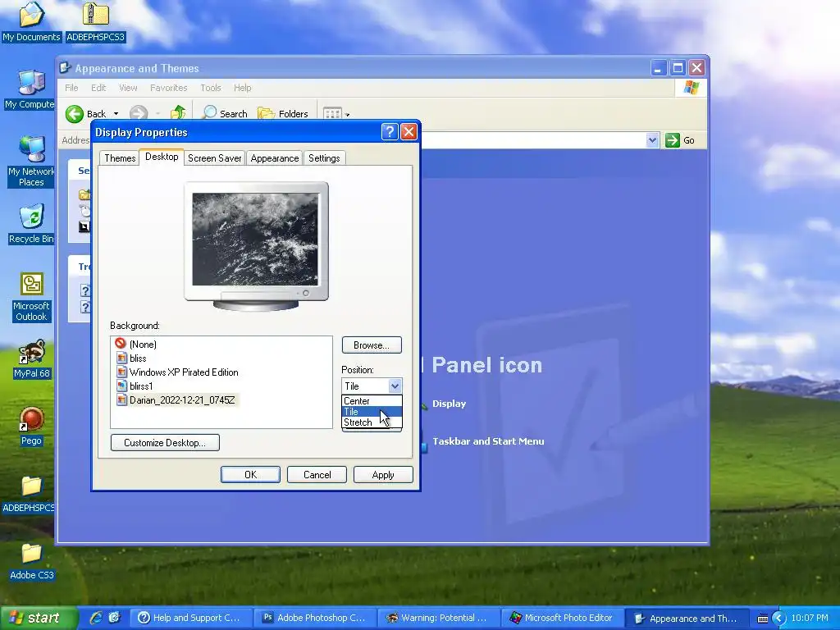Select My Network Places icon
Viewport: 840px width, 630px height.
31,162
